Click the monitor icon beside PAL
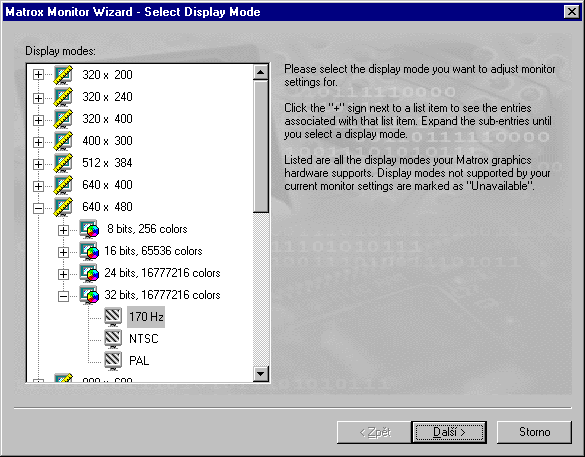 tap(113, 361)
